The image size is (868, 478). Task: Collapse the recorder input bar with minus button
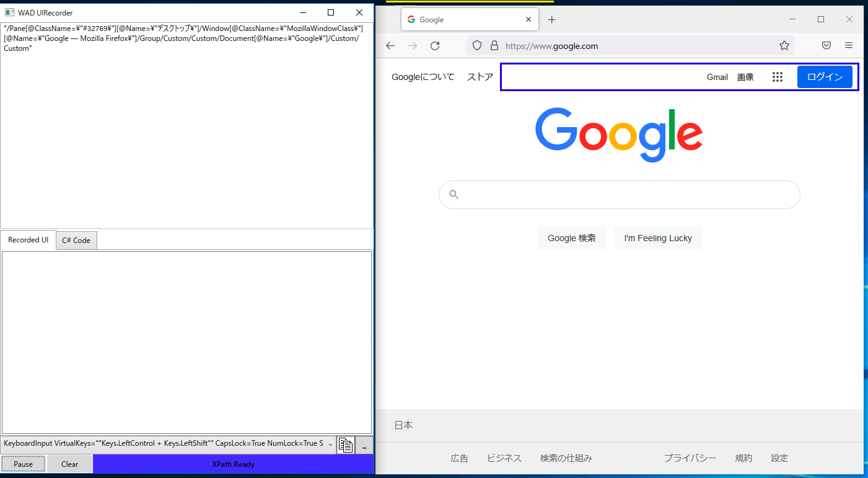(364, 445)
